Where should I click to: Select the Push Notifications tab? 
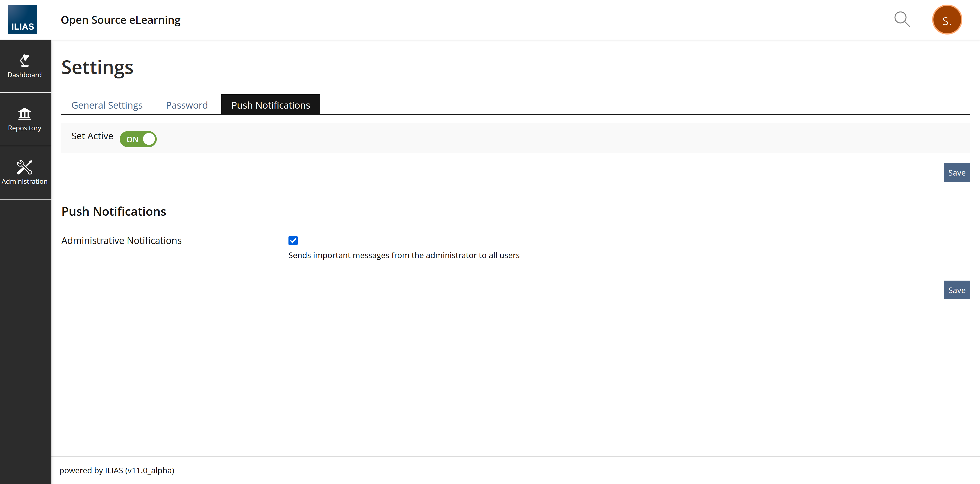pos(271,105)
